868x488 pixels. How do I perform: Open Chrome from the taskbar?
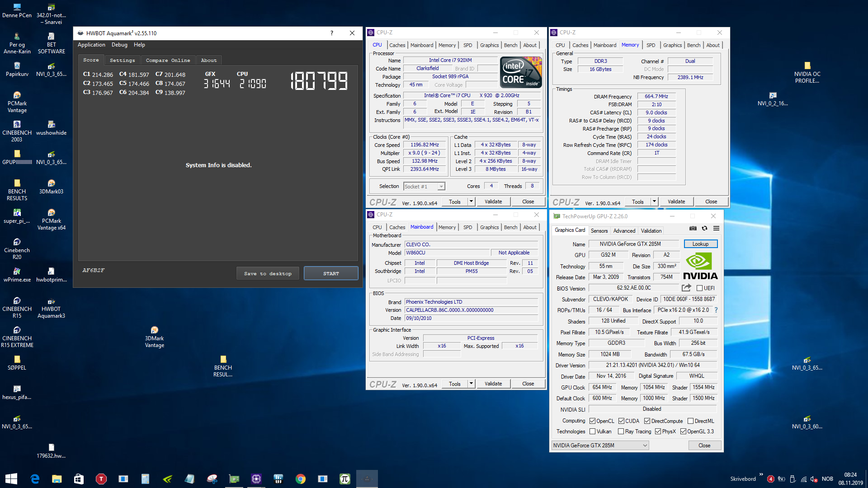(301, 479)
